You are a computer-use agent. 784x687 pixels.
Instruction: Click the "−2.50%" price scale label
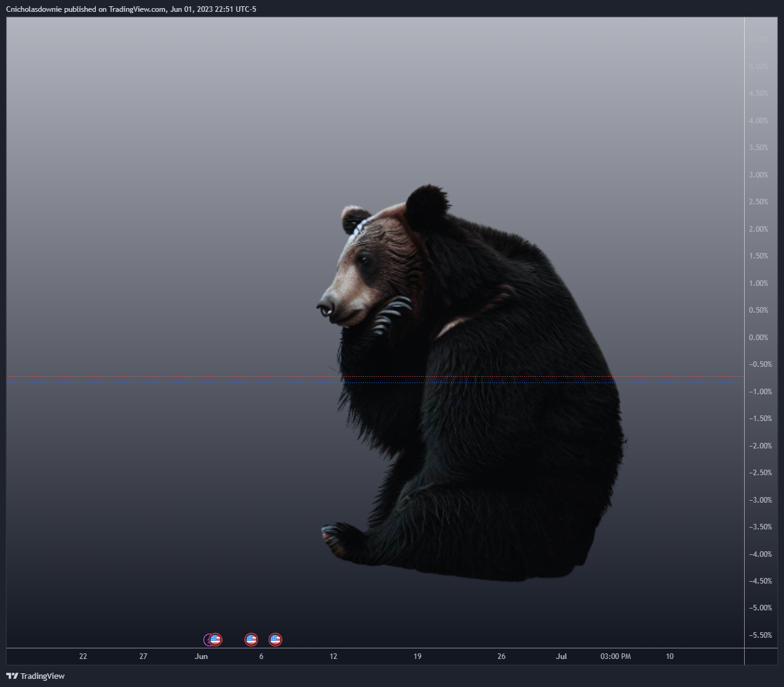[x=760, y=473]
